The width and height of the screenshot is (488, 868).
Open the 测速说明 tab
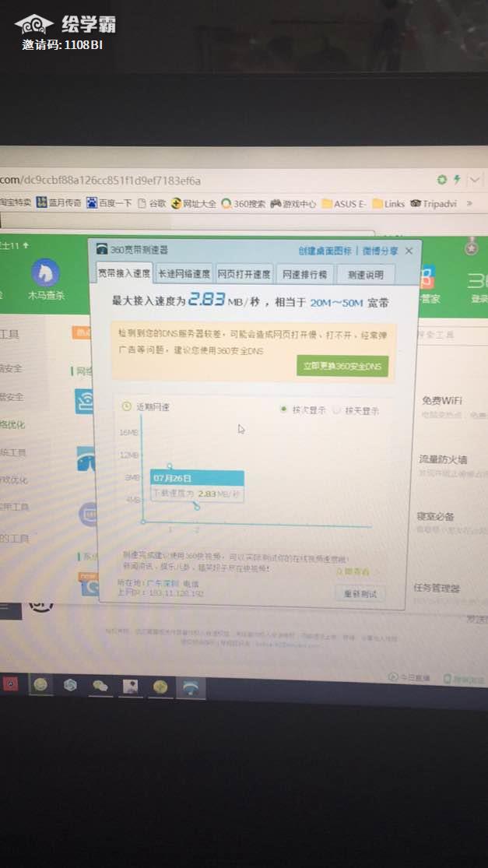click(x=367, y=275)
